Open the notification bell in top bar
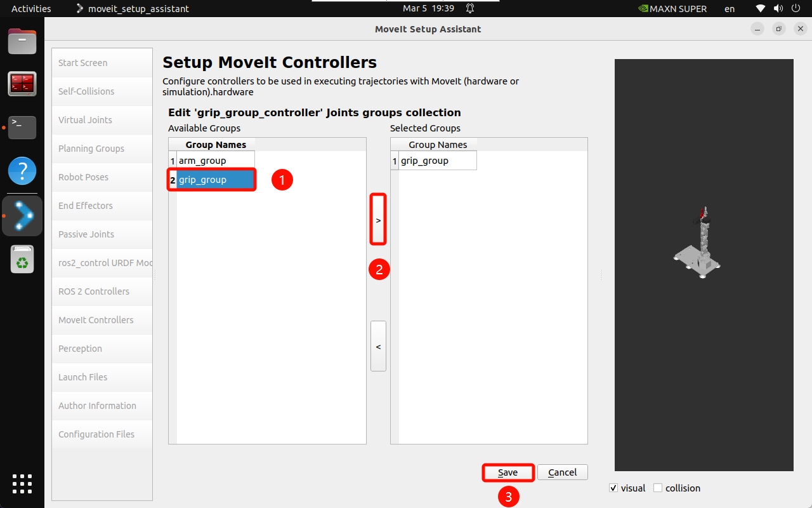The height and width of the screenshot is (508, 812). 470,9
